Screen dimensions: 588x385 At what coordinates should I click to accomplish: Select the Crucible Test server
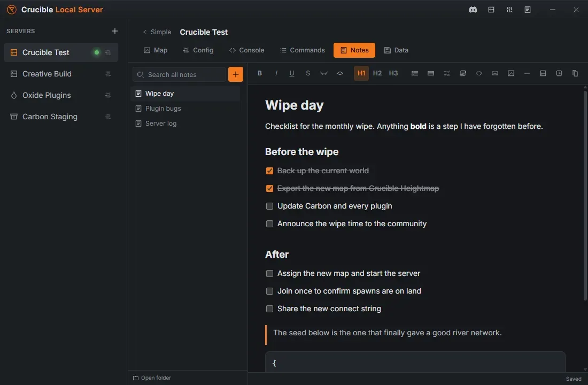(61, 52)
